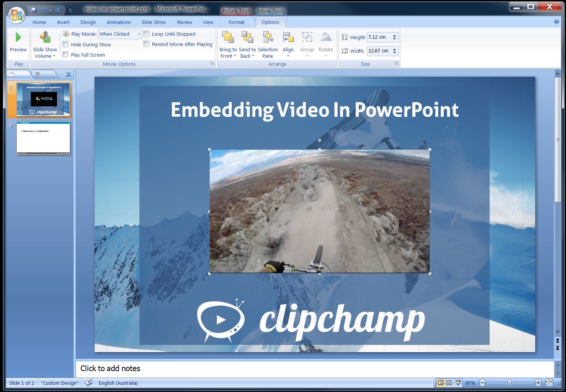Click Start Slide Show from status bar

click(458, 383)
